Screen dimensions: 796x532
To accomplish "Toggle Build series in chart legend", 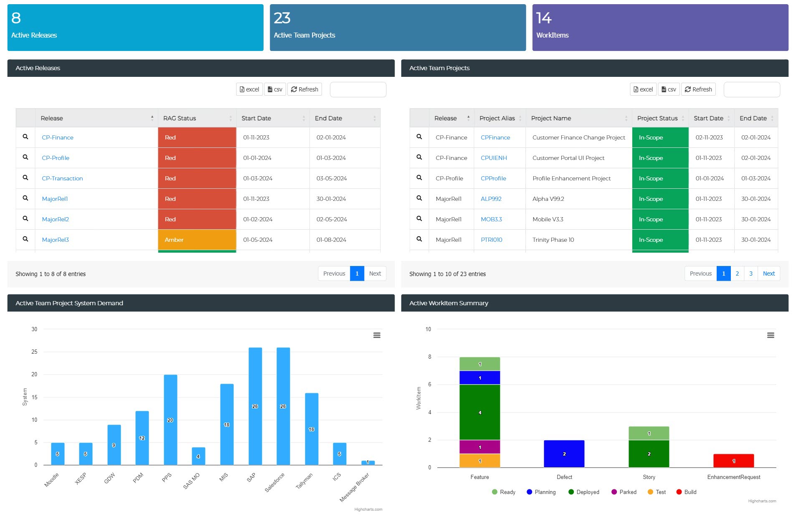I will click(x=686, y=492).
